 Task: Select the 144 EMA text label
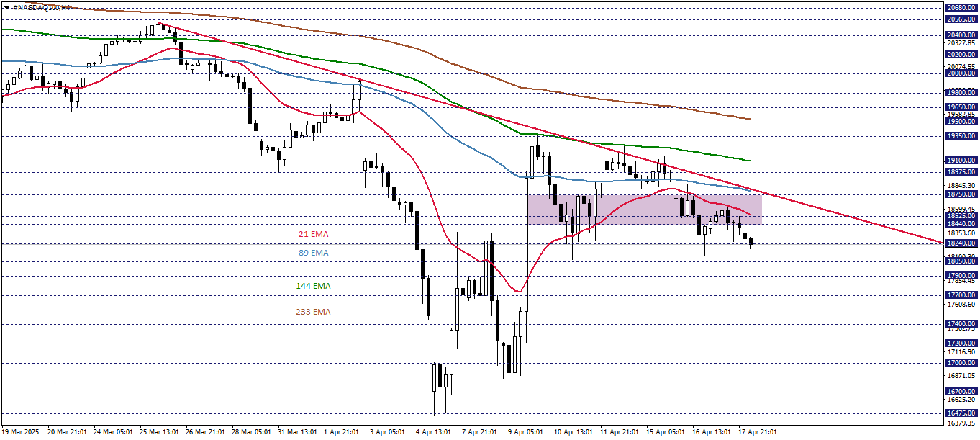pos(314,286)
